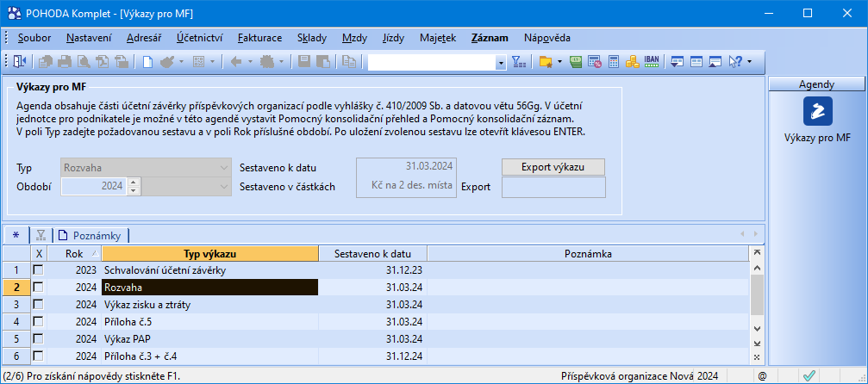Open Výkazy pro MF agenda icon

[817, 111]
